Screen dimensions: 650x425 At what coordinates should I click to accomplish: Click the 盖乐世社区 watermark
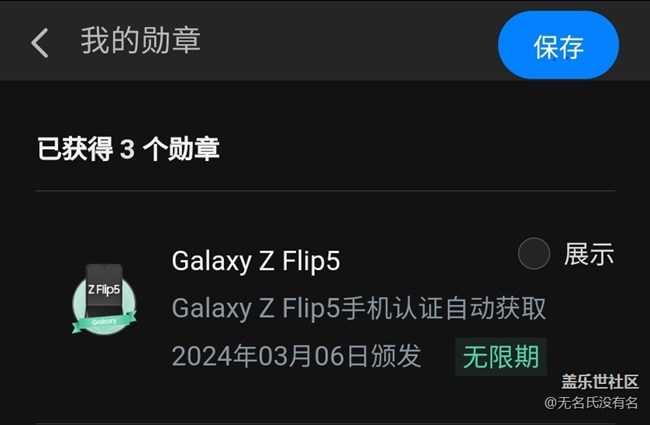tap(600, 382)
